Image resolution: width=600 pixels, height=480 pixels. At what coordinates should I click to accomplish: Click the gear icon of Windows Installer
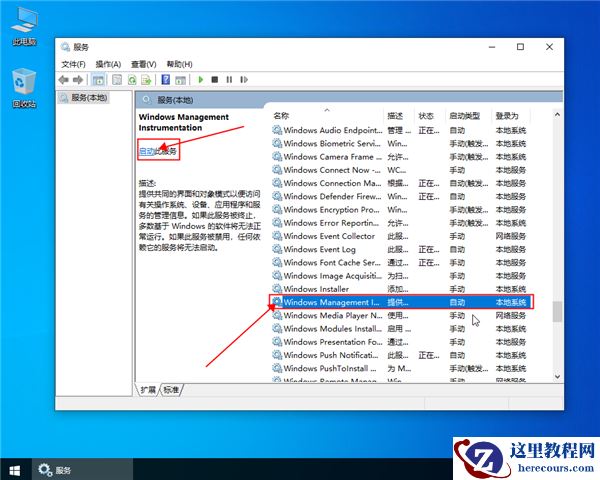click(x=277, y=288)
